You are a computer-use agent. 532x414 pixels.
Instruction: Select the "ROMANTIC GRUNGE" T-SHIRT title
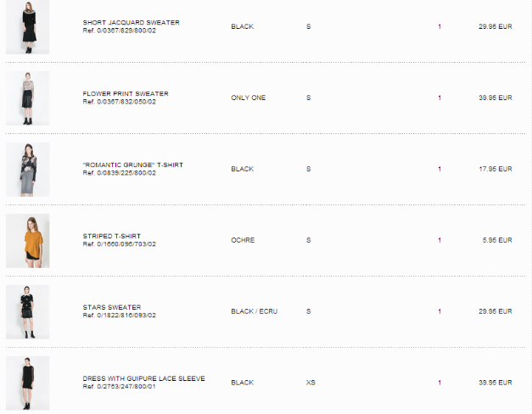click(133, 165)
